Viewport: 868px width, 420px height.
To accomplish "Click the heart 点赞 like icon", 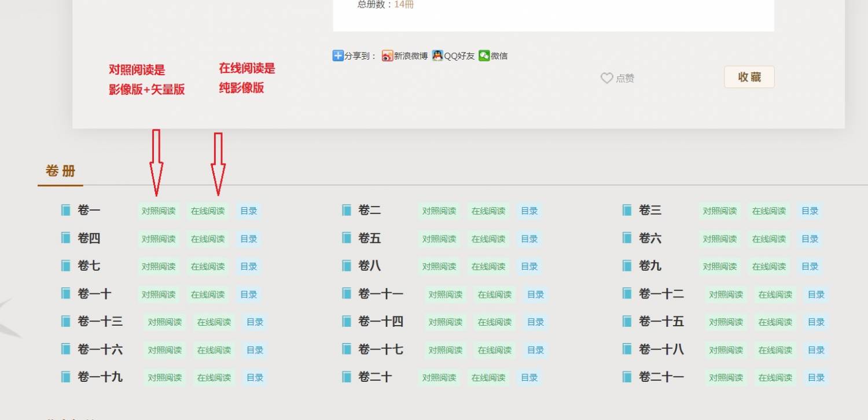I will [x=606, y=78].
